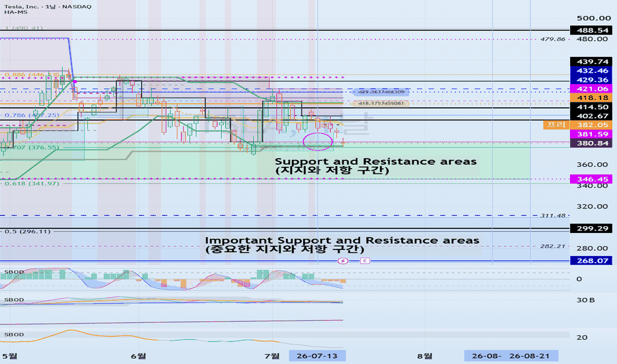Viewport: 617px width, 364px height.
Task: Click the 6월 time axis label
Action: tap(138, 356)
